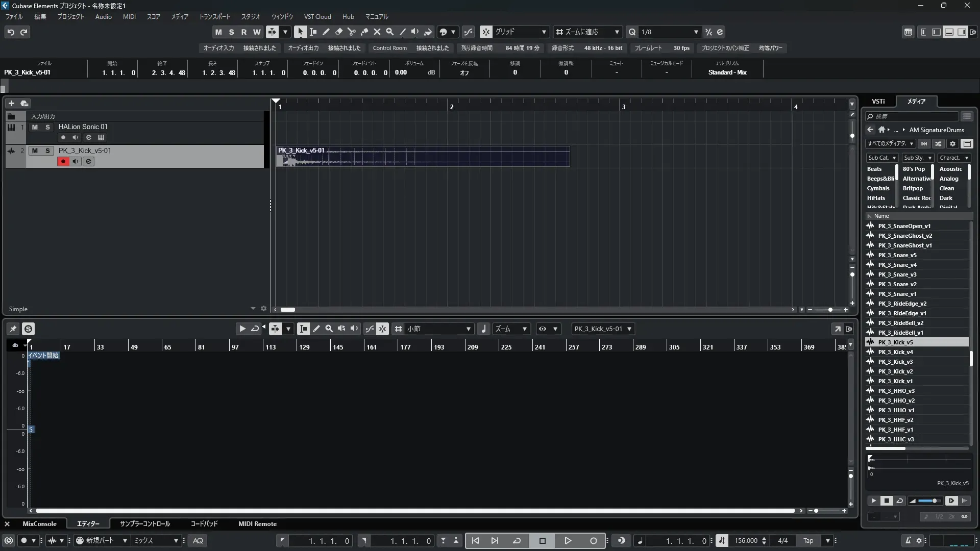
Task: Select the Glue tool in toolbar
Action: point(364,32)
